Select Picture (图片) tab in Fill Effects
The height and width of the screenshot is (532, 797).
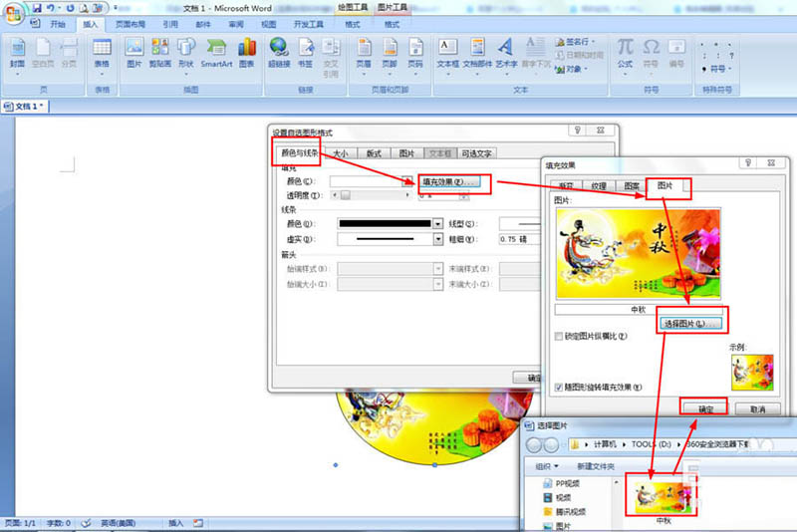[x=664, y=185]
